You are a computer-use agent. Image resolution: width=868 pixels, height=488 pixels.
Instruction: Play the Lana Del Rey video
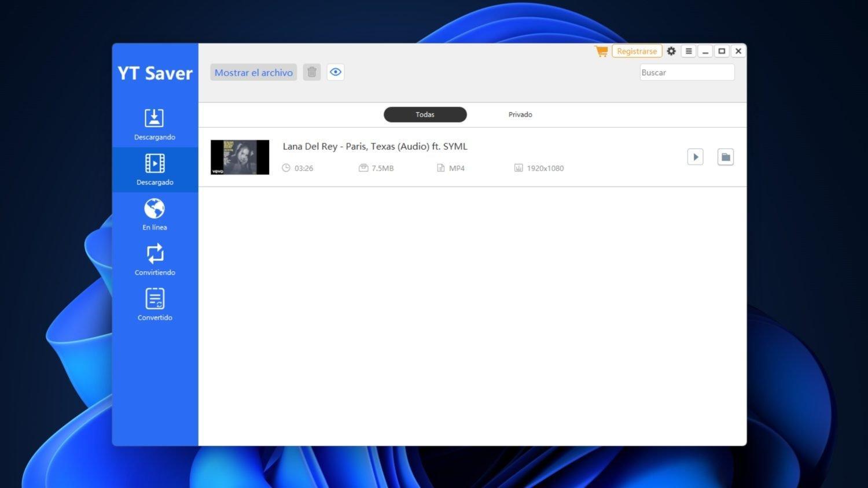(x=696, y=157)
